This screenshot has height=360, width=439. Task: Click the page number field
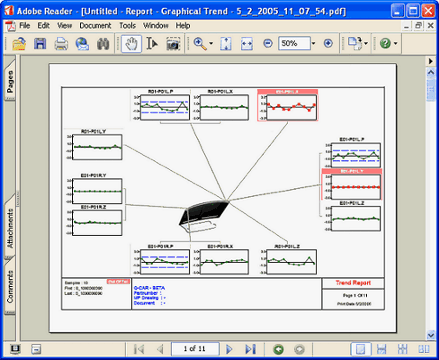point(195,349)
